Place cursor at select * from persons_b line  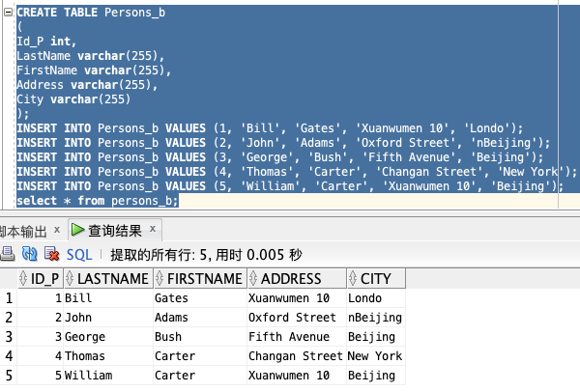tap(98, 201)
